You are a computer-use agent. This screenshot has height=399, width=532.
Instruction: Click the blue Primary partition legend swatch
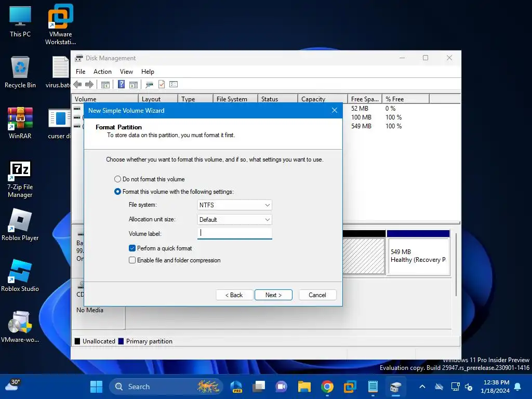[x=121, y=341]
